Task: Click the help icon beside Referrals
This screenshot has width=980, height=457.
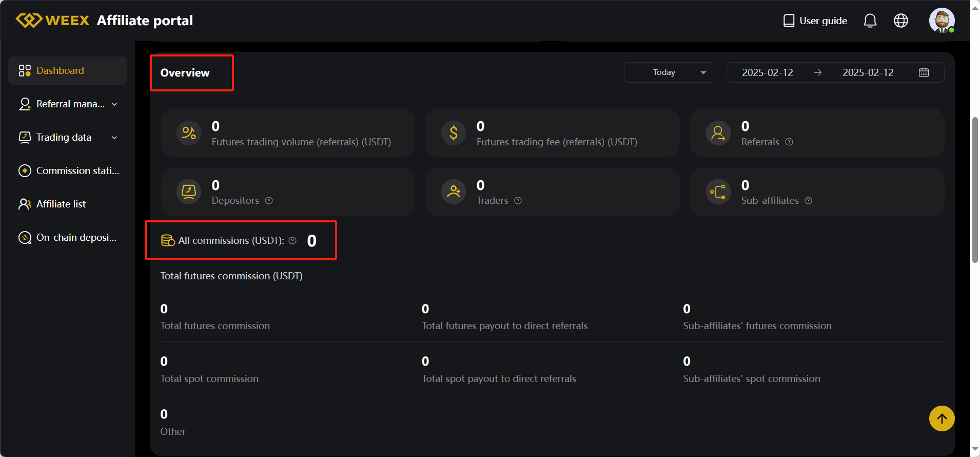Action: click(789, 142)
